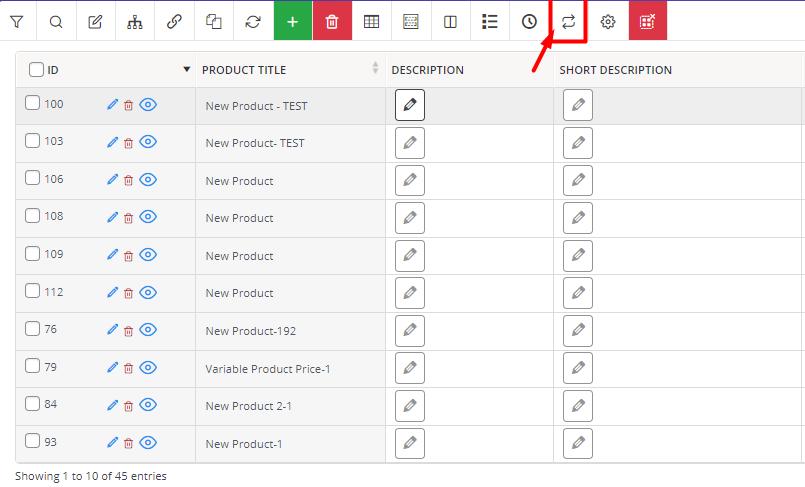Click the search magnifier icon

tap(56, 22)
